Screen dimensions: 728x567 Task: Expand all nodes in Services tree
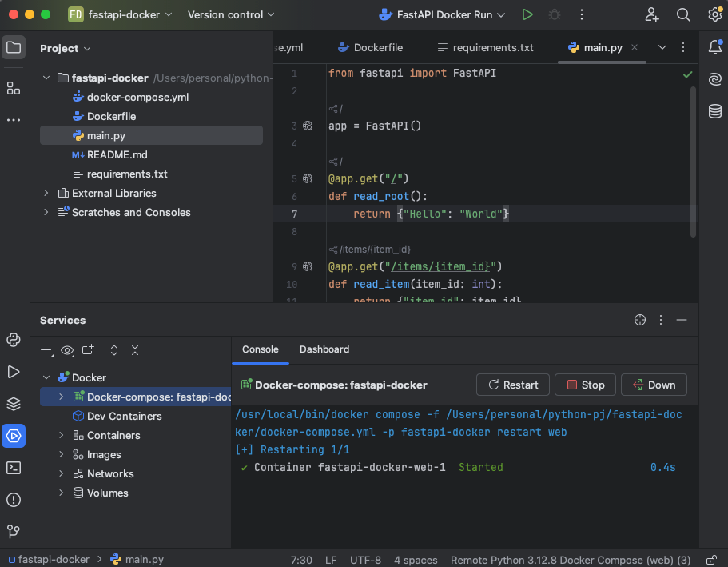(114, 350)
